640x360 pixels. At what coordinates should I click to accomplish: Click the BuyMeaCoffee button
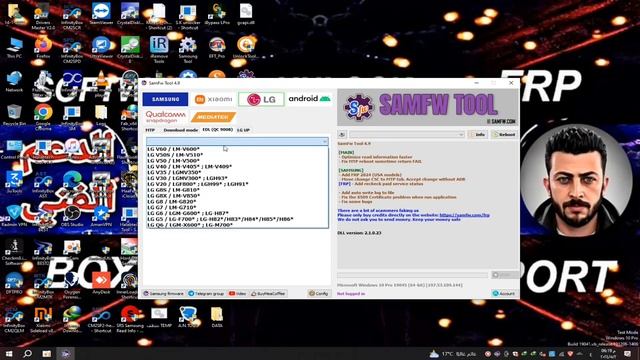(268, 293)
